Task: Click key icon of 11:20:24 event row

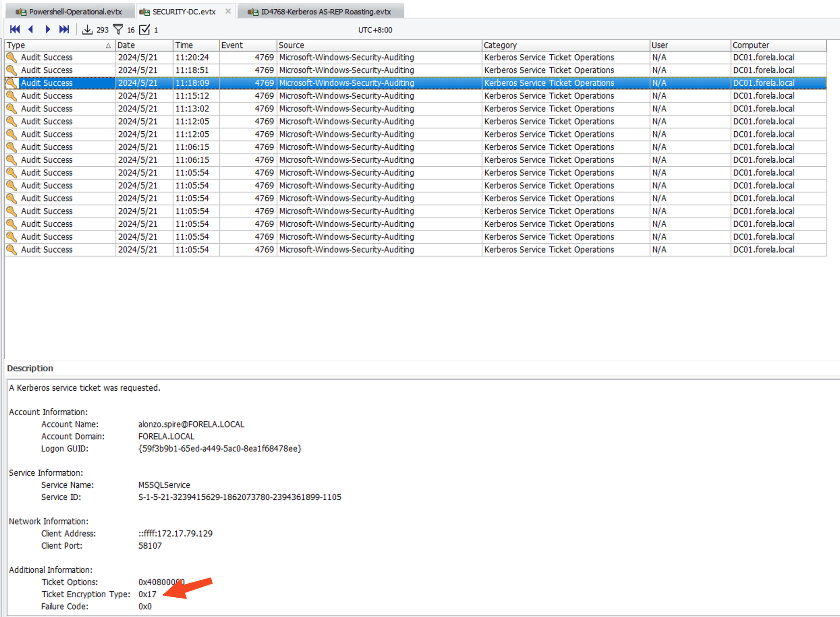Action: tap(12, 57)
